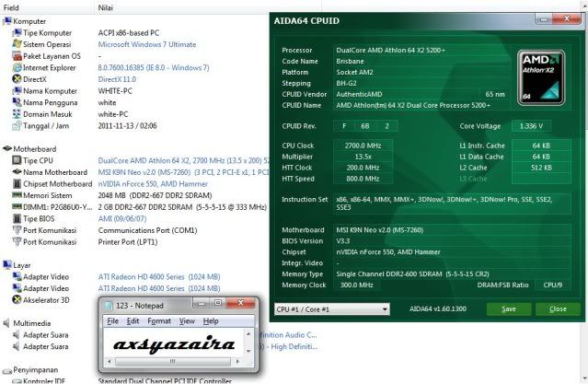
Task: Click the Tipe BIOS icon
Action: coord(17,218)
